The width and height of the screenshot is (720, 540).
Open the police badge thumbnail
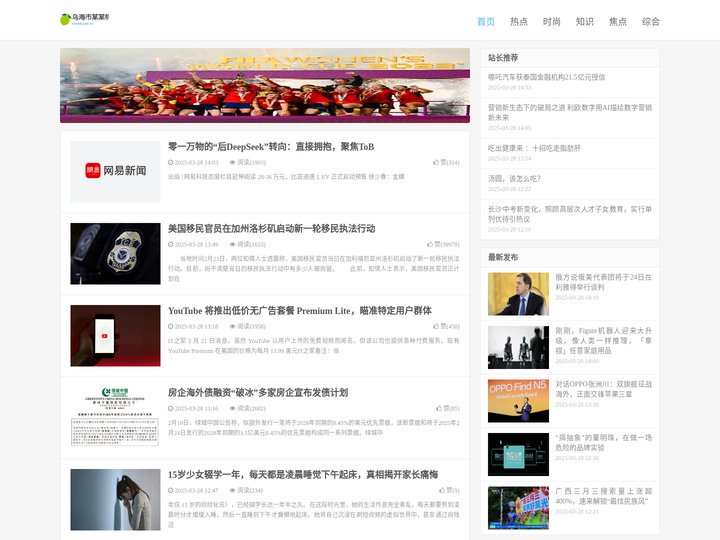(x=115, y=253)
